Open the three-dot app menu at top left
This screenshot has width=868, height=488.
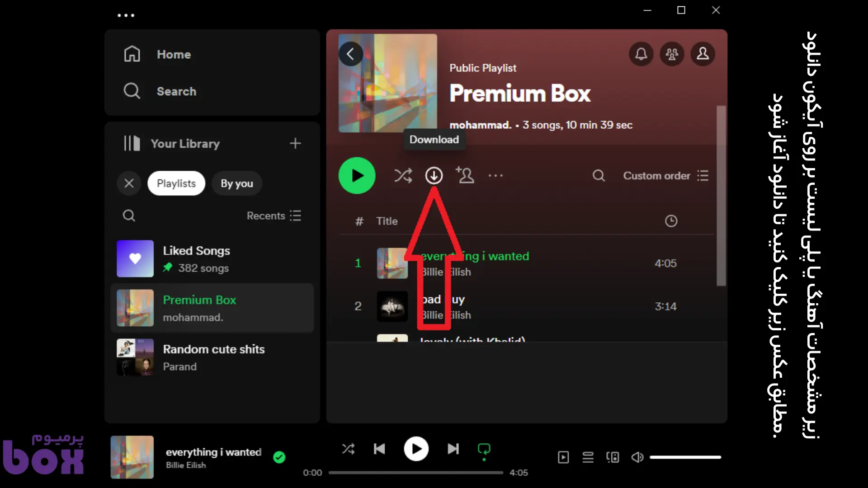coord(126,15)
